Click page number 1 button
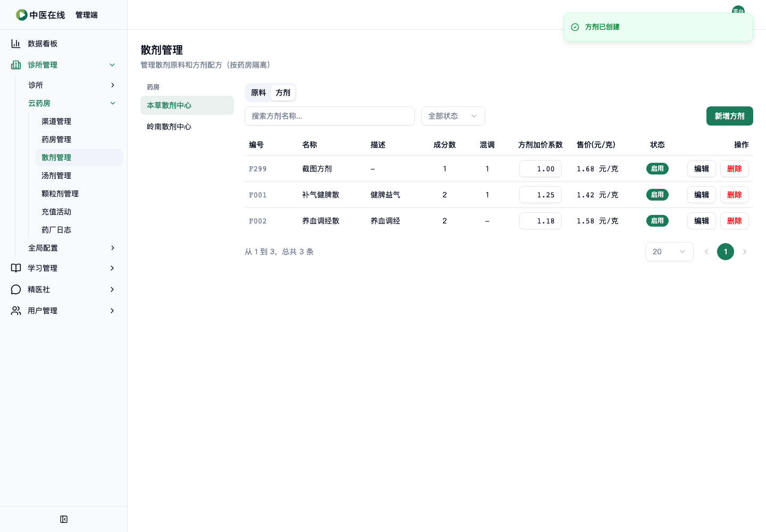The height and width of the screenshot is (532, 766). pos(726,252)
